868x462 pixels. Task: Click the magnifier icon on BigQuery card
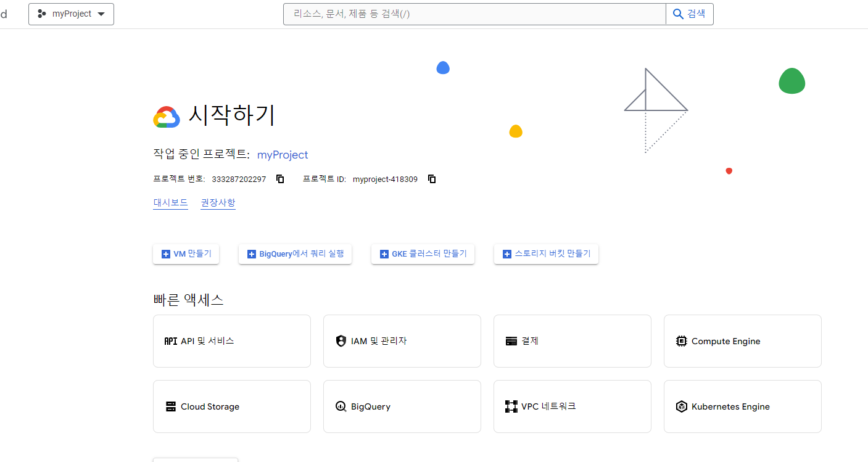tap(341, 406)
